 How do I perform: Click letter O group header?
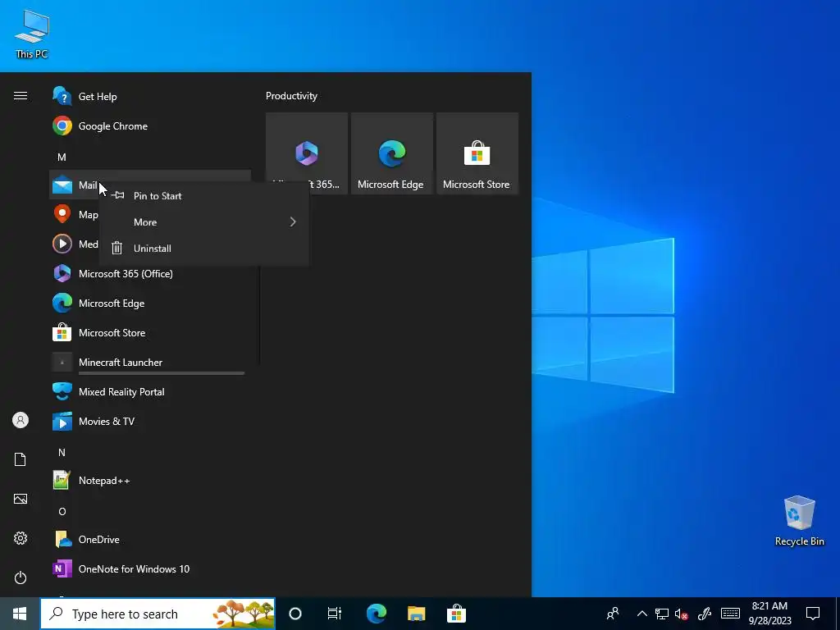(62, 512)
